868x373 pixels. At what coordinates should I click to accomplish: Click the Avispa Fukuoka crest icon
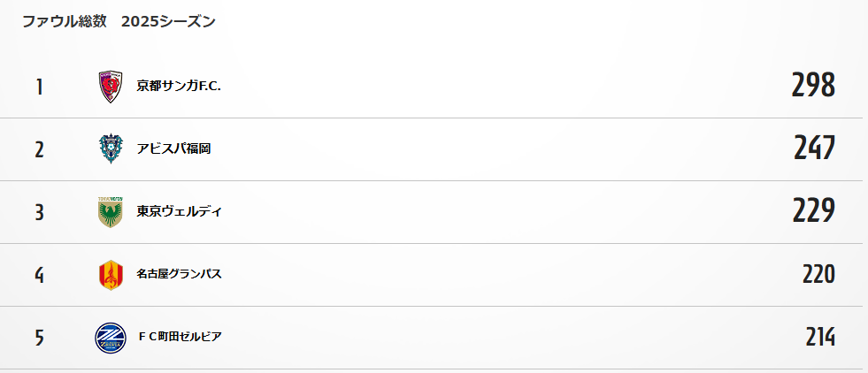point(111,149)
